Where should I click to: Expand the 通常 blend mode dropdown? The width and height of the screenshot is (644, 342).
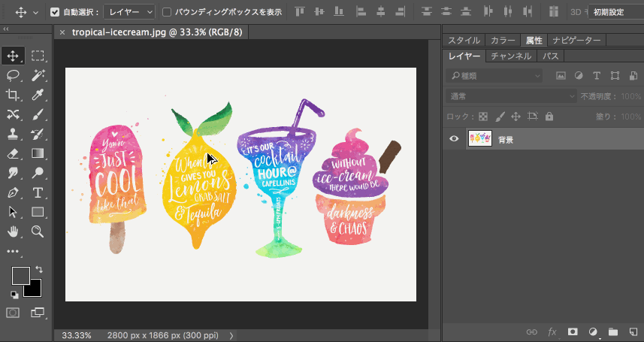510,96
